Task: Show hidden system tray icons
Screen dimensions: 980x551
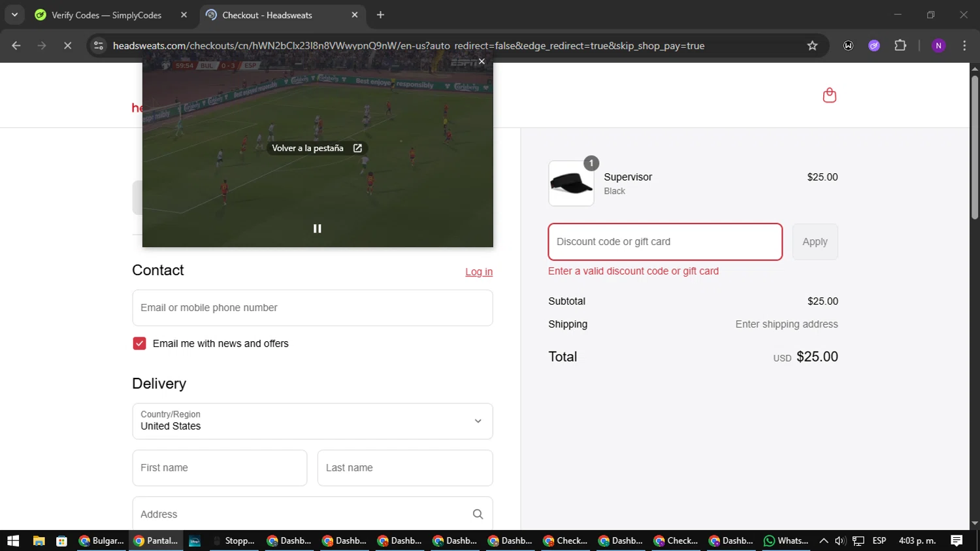Action: [824, 541]
